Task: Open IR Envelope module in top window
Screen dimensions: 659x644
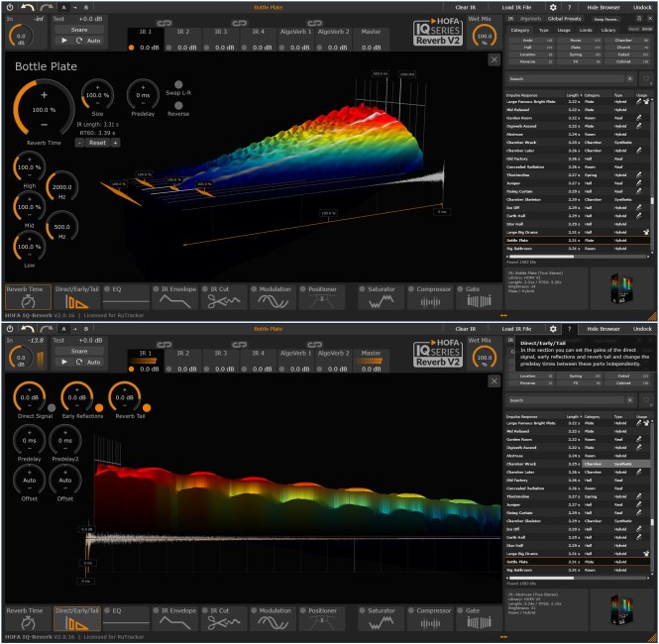Action: tap(174, 297)
